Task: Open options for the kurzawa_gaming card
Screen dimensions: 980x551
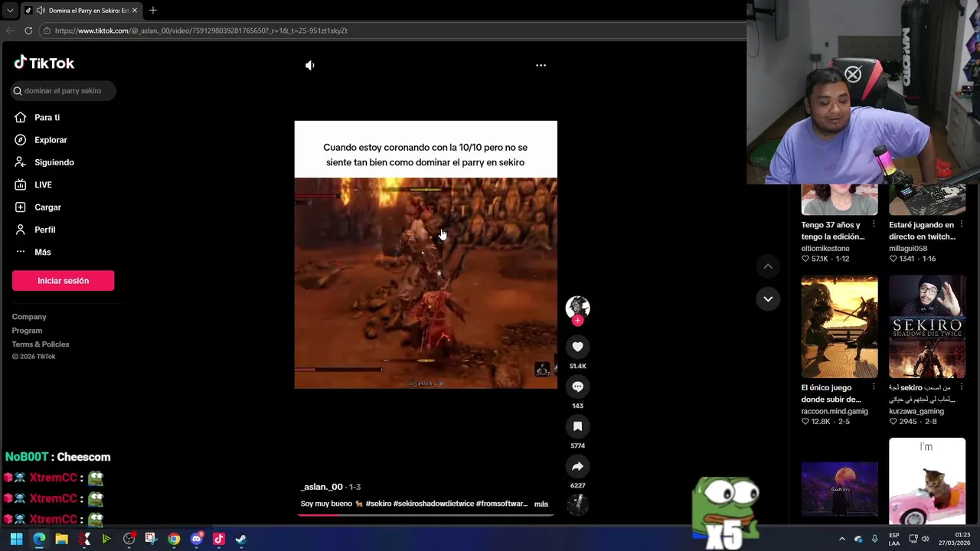Action: point(961,387)
